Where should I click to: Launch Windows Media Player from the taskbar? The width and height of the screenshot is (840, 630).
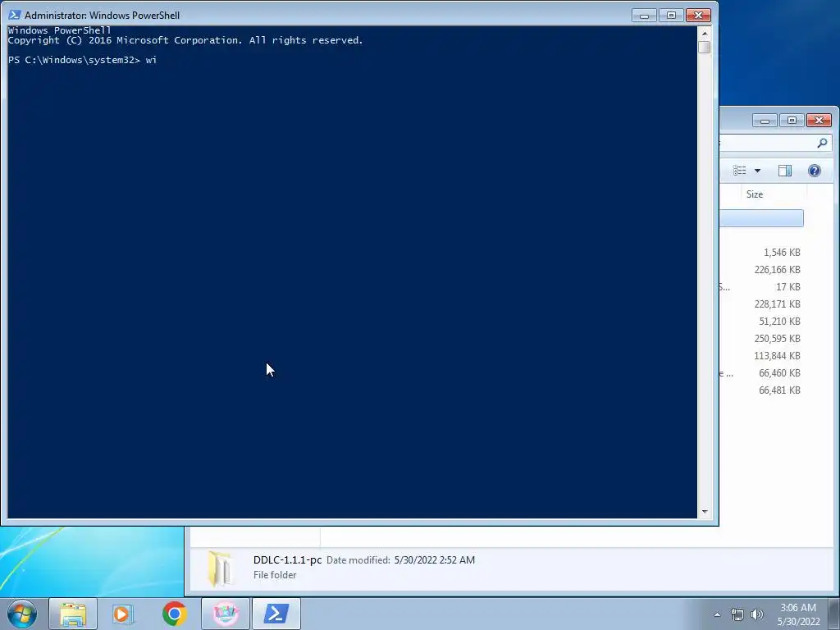[x=123, y=614]
